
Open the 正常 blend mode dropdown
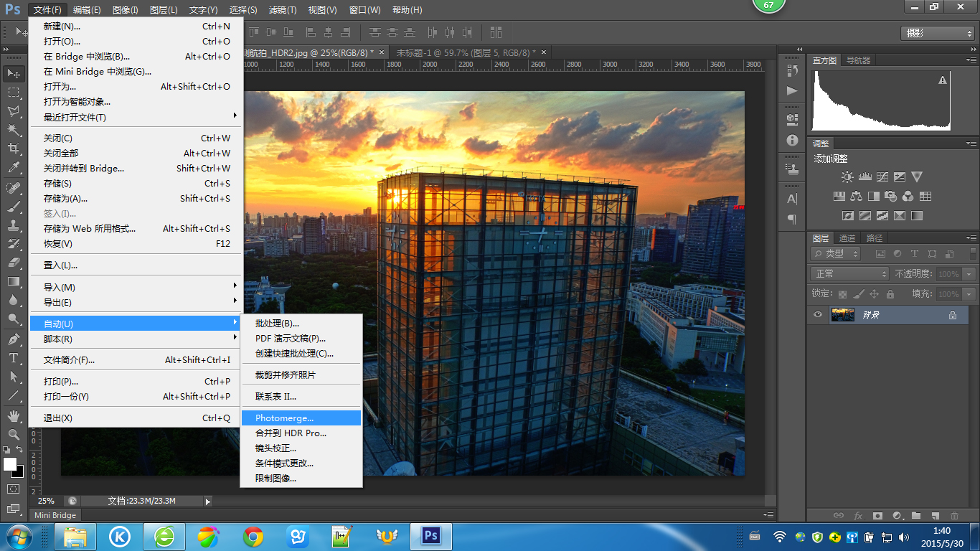point(850,274)
